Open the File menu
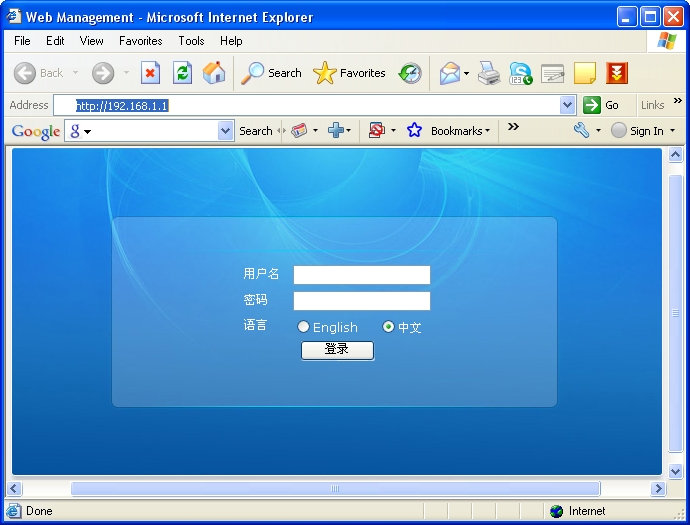This screenshot has width=690, height=525. (22, 41)
